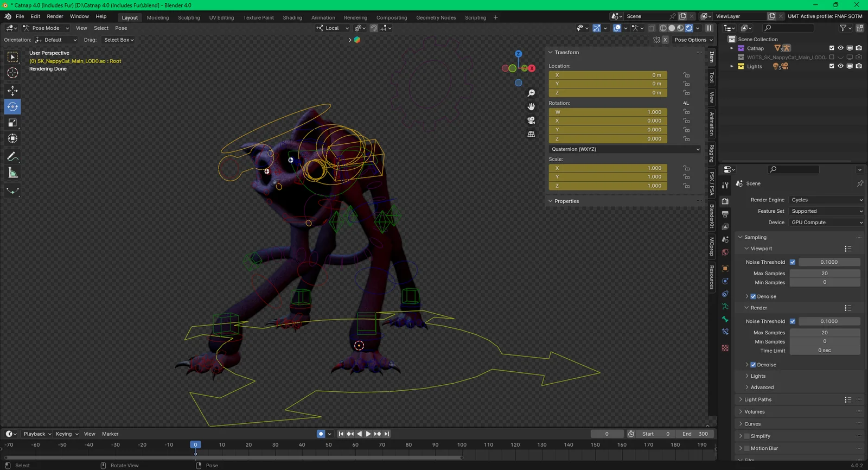Pin the Scene properties panel

[x=860, y=183]
